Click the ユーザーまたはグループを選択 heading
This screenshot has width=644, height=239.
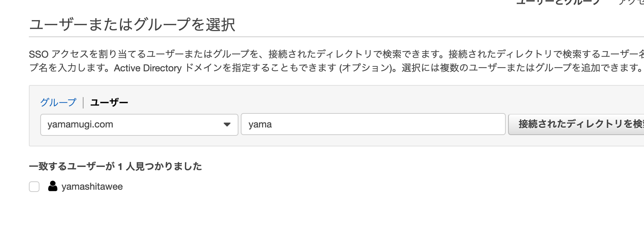click(132, 25)
